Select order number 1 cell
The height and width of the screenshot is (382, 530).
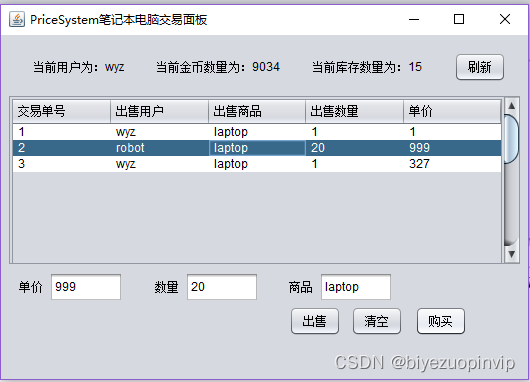click(x=62, y=132)
